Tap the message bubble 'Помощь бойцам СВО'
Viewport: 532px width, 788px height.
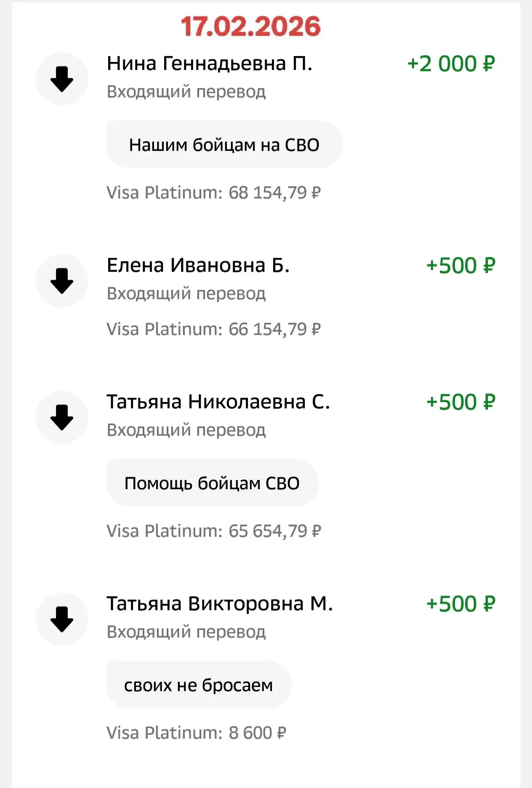point(212,483)
